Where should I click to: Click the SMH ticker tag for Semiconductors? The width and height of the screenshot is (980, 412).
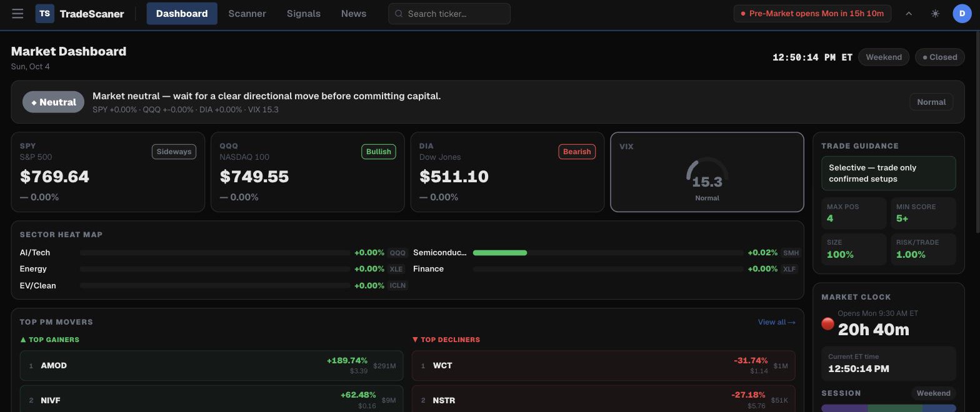791,253
